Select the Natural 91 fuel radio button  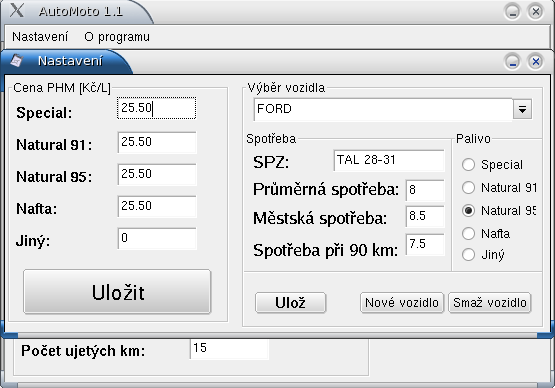pyautogui.click(x=468, y=188)
